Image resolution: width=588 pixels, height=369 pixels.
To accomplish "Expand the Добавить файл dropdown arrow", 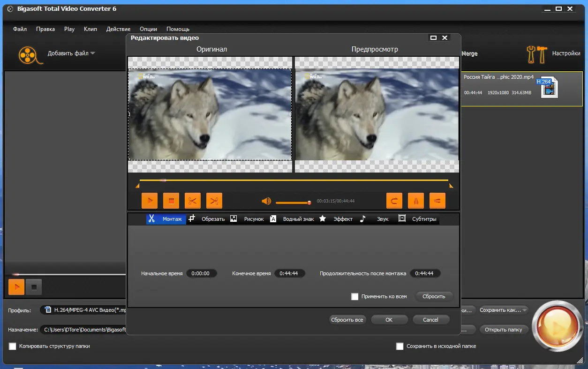I will click(93, 53).
